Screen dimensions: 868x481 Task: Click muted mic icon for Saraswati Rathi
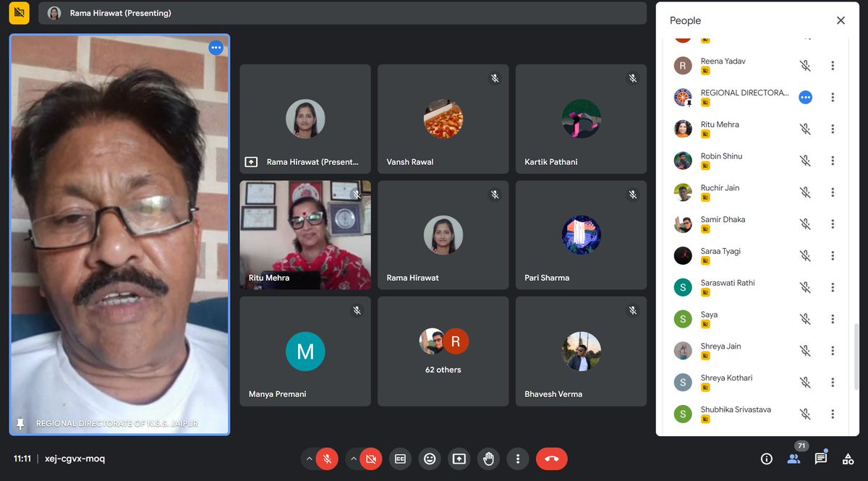805,287
